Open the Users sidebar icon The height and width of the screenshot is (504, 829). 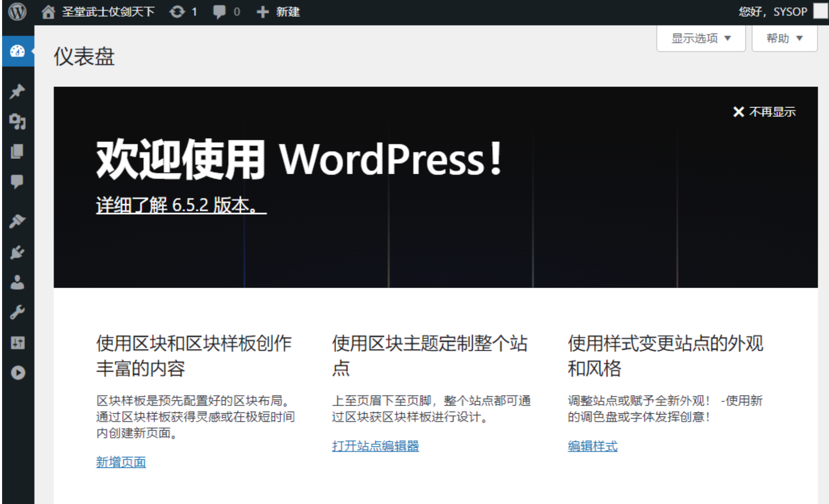tap(17, 282)
